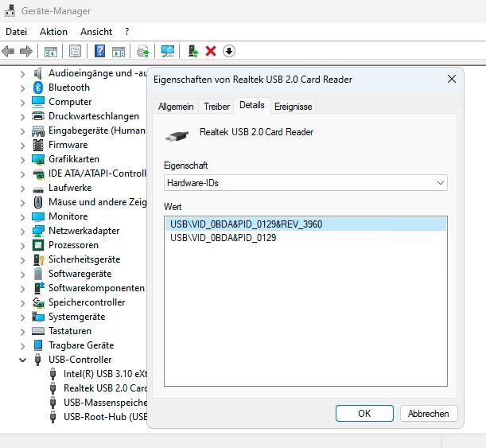This screenshot has width=486, height=448.
Task: Click Scan for hardware changes monitor icon
Action: click(168, 51)
